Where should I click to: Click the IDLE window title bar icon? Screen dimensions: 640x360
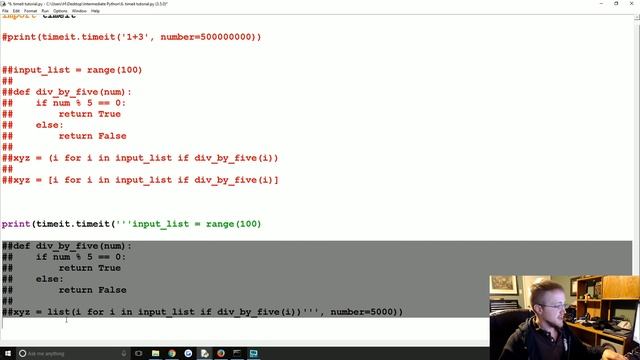pos(4,4)
